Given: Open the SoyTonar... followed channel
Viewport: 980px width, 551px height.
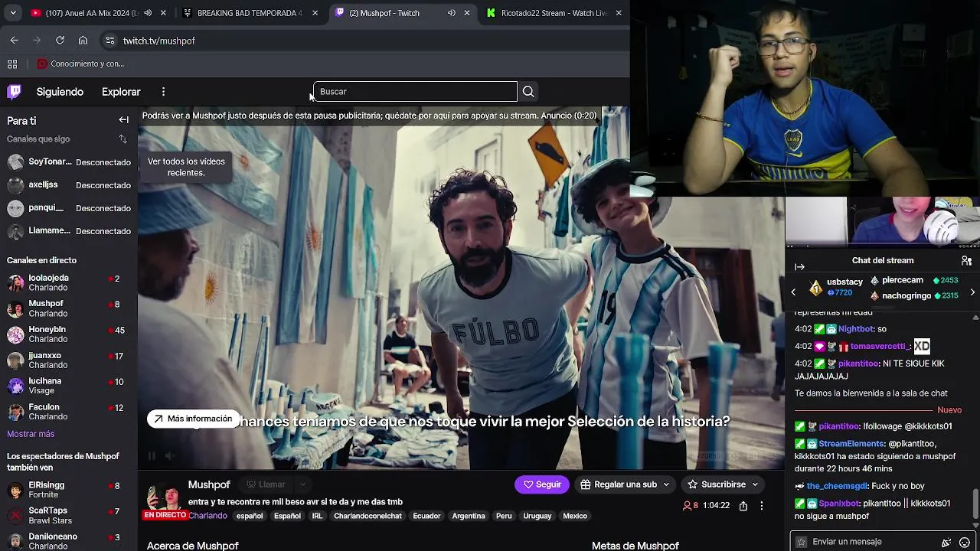Looking at the screenshot, I should coord(69,162).
